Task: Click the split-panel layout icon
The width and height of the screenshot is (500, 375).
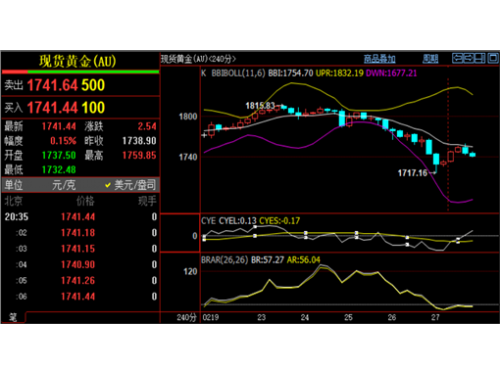Action: tap(480, 58)
